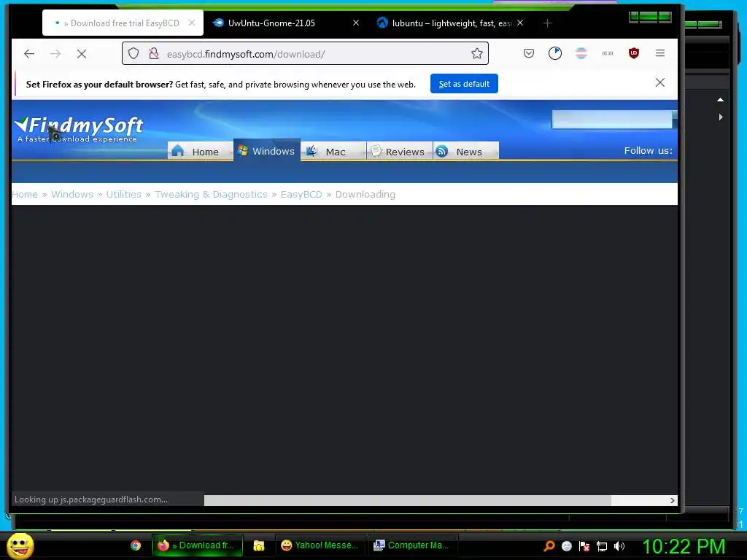Select the Download free trial EasyBCD tab
This screenshot has height=560, width=747.
[123, 23]
